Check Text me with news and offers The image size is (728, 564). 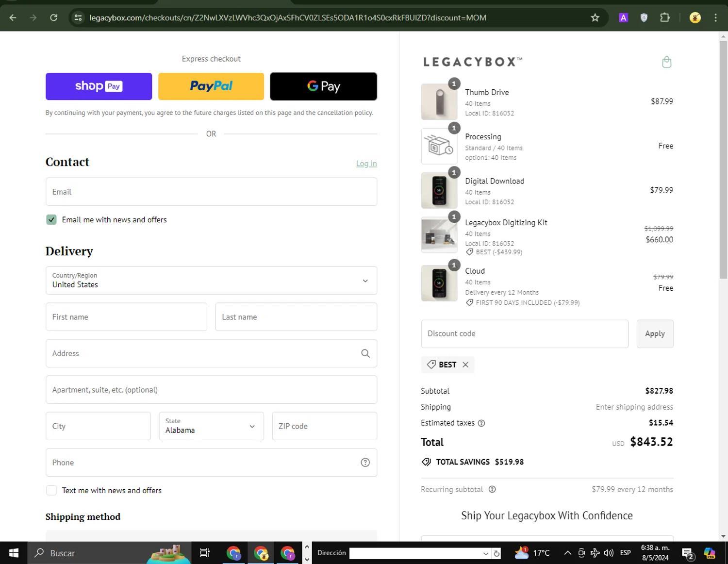click(51, 491)
